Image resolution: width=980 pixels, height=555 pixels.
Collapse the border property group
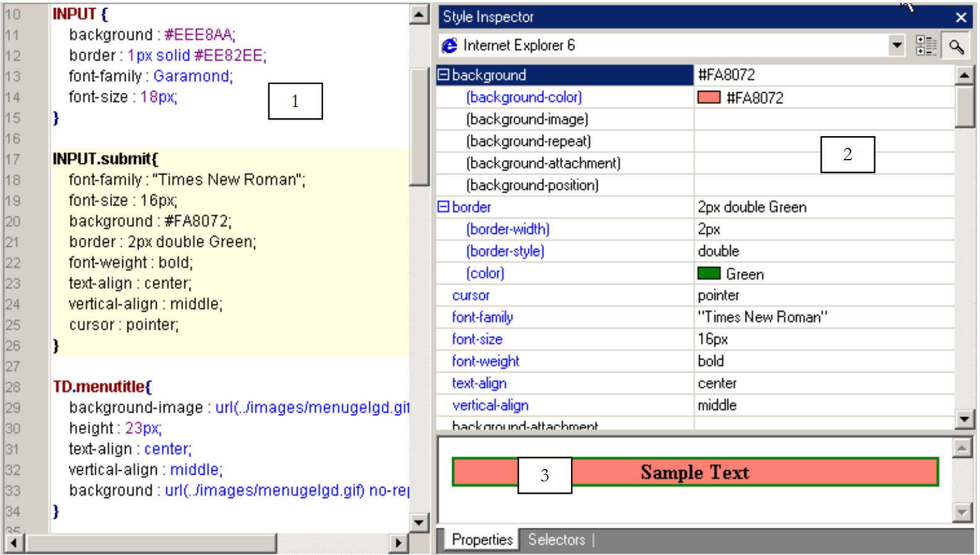click(443, 207)
